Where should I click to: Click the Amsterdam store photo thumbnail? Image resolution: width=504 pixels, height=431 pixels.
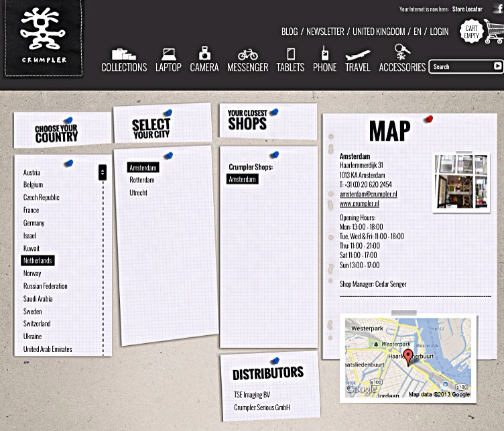coord(460,182)
